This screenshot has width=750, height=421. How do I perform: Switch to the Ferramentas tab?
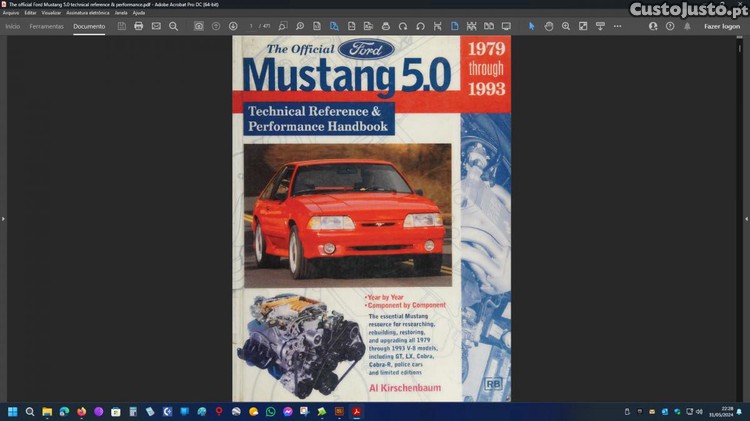coord(47,26)
